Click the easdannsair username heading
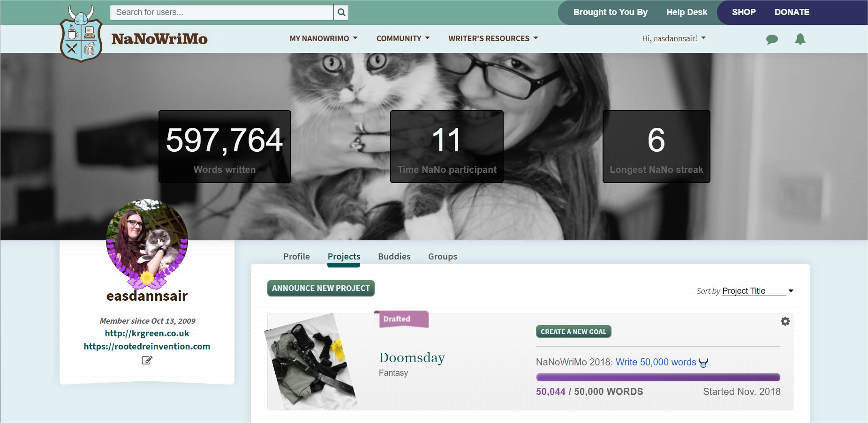 (147, 296)
